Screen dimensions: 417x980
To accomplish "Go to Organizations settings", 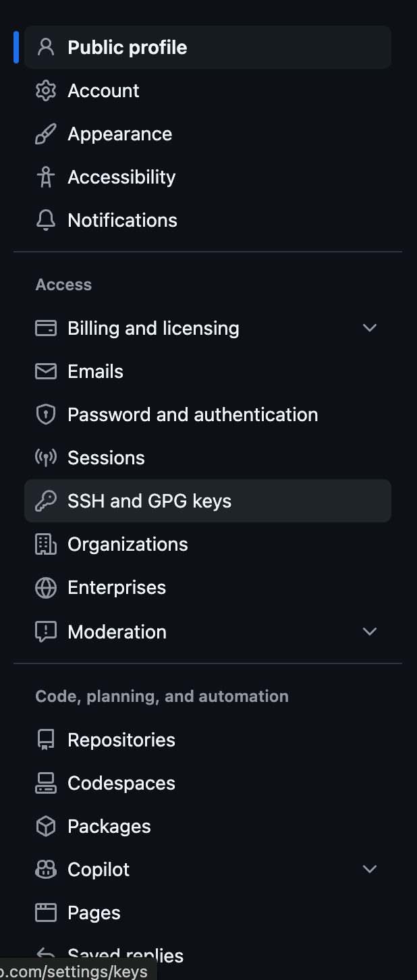I will pos(128,544).
